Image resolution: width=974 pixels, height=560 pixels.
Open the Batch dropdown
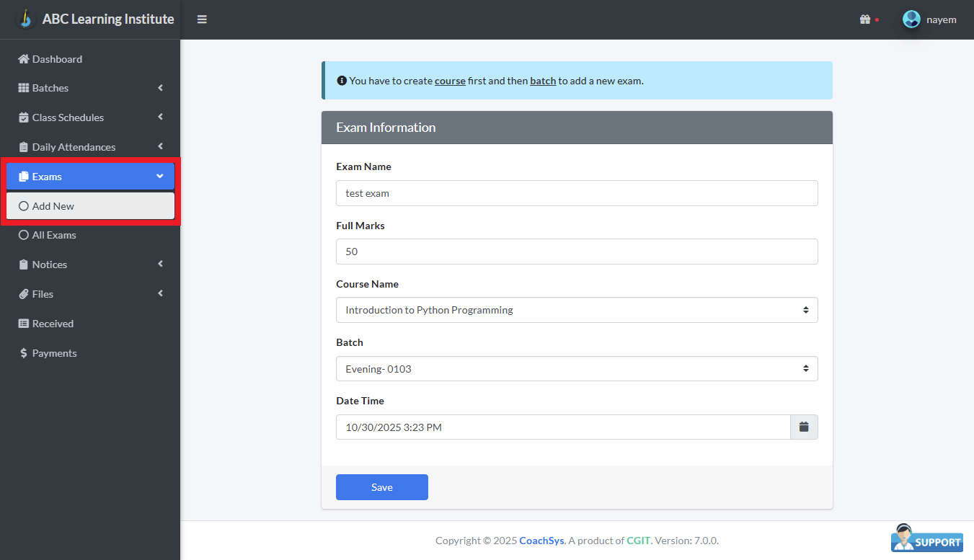(x=576, y=369)
